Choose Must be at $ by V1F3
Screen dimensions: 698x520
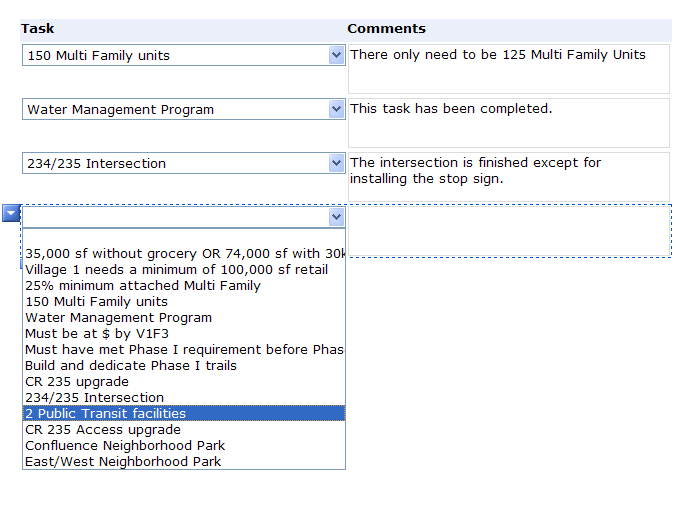pos(184,333)
